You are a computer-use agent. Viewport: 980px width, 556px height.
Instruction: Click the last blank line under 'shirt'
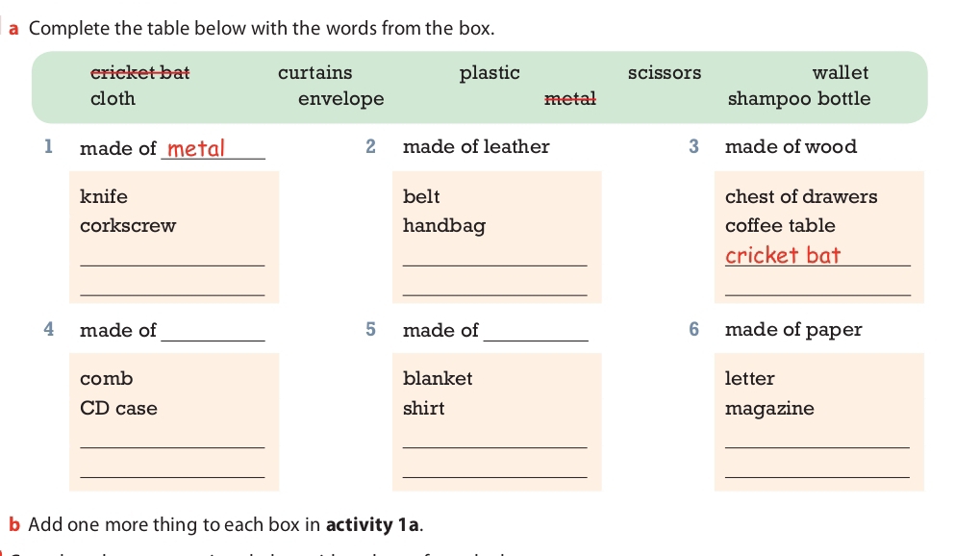coord(494,469)
